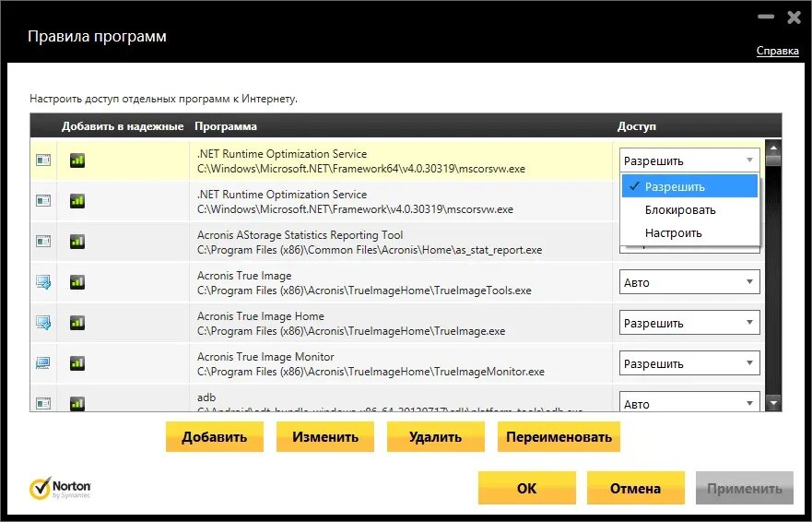812x522 pixels.
Task: Close the Правила программ window
Action: tap(794, 18)
